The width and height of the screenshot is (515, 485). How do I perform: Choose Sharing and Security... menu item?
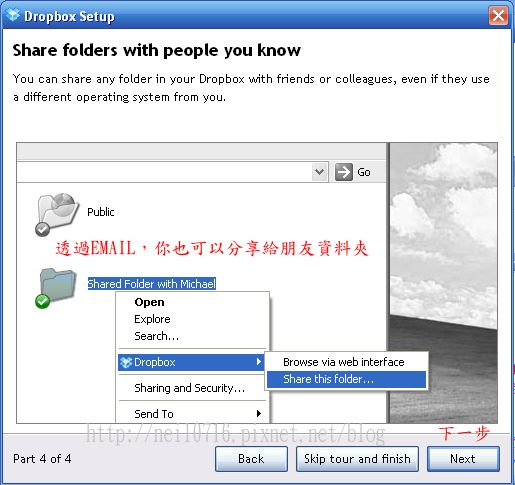[x=192, y=388]
